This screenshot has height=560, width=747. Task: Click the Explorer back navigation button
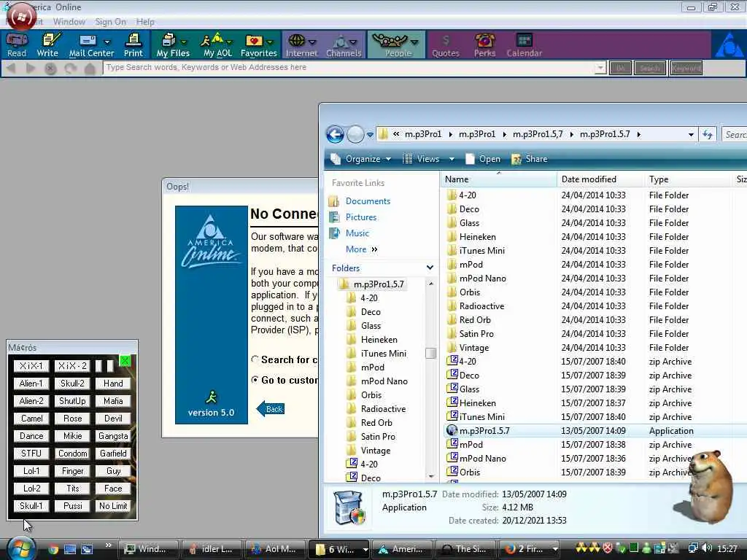(x=336, y=135)
